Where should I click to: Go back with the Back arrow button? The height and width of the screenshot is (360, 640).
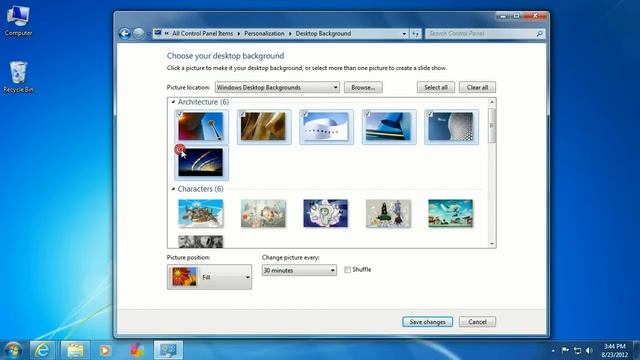(x=124, y=33)
